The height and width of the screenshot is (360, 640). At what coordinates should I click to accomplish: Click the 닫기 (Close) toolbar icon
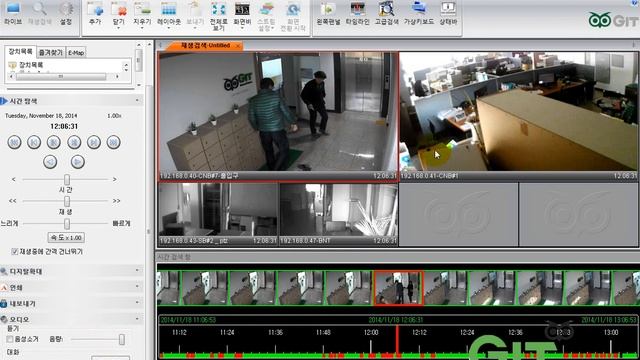pos(119,13)
